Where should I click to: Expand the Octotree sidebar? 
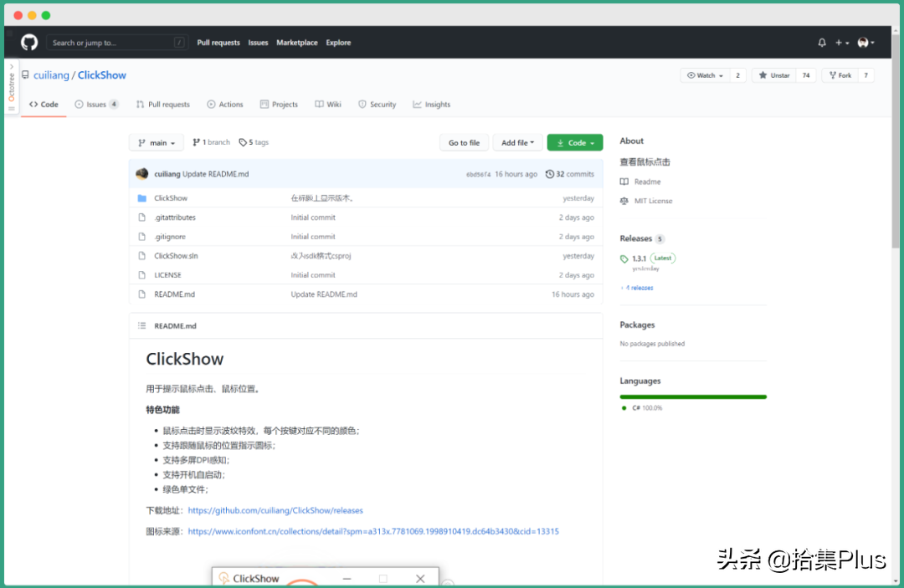[x=11, y=67]
